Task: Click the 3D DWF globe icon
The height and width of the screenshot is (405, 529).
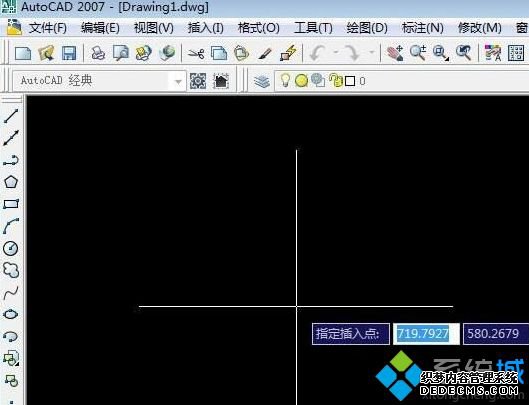Action: [x=167, y=53]
